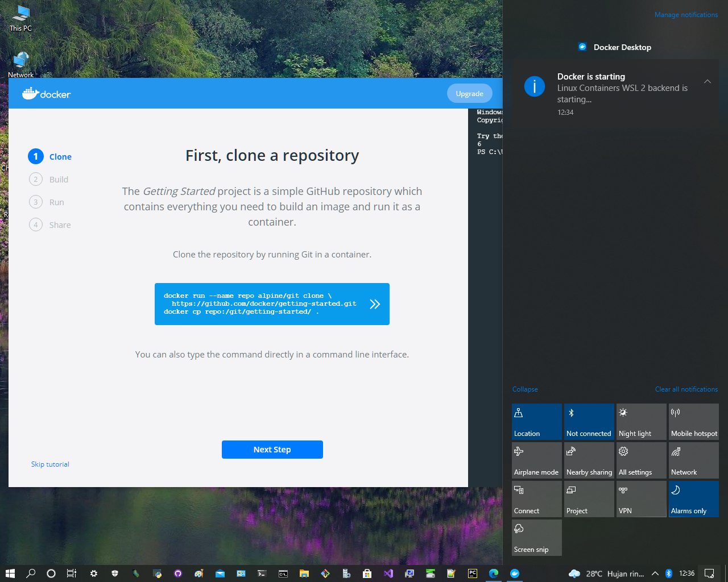Launch PyCharm from the taskbar
Screen dimensions: 728x582
[x=473, y=573]
